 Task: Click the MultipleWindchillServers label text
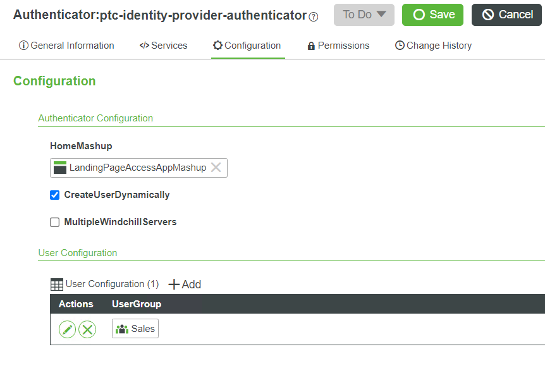(120, 222)
